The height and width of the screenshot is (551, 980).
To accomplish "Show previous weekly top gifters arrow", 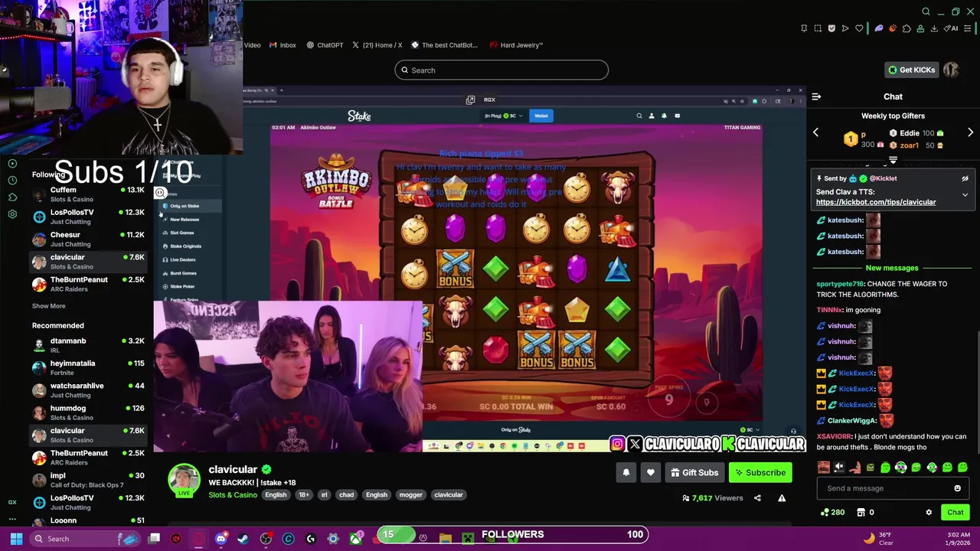I will click(x=815, y=132).
